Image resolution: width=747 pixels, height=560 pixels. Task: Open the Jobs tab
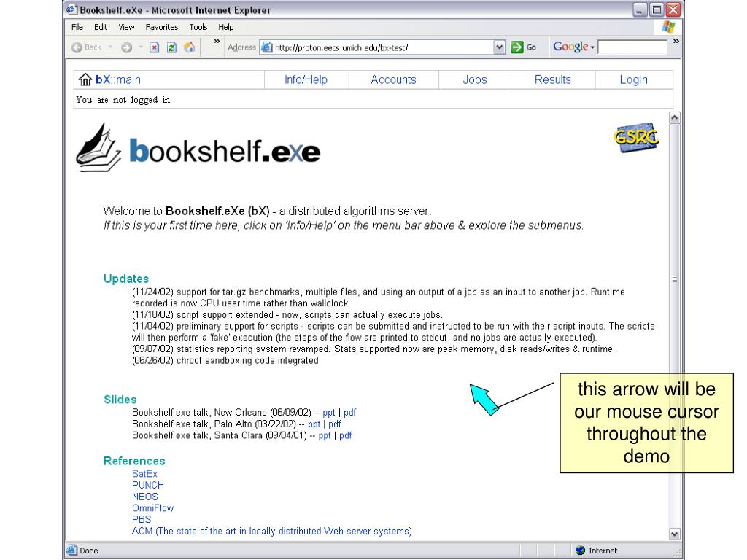[x=475, y=79]
